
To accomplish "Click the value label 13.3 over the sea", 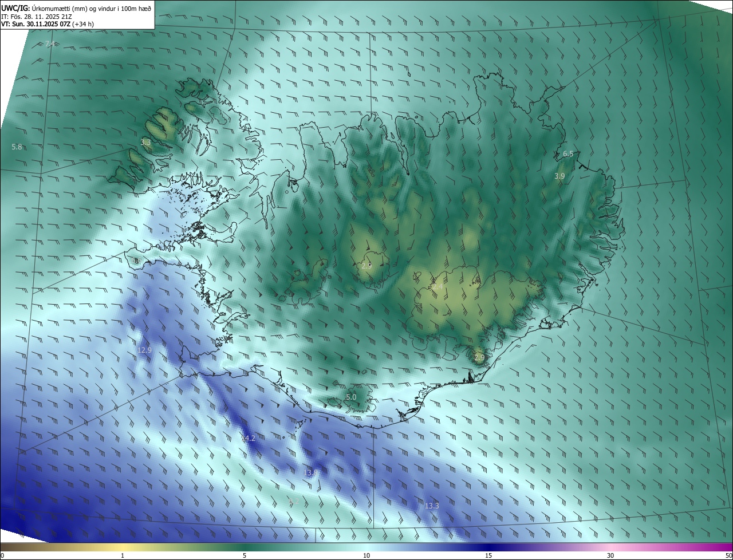I will point(432,506).
